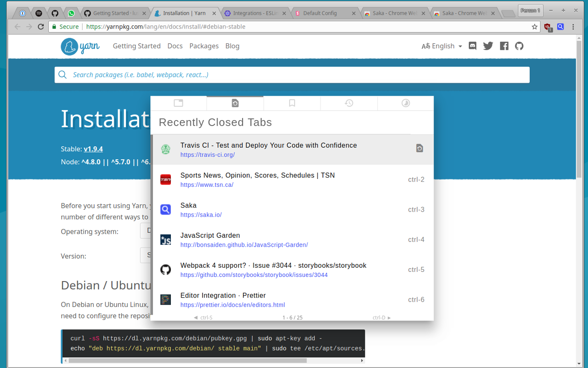The width and height of the screenshot is (588, 368).
Task: Open Getting Started nav link
Action: point(137,46)
